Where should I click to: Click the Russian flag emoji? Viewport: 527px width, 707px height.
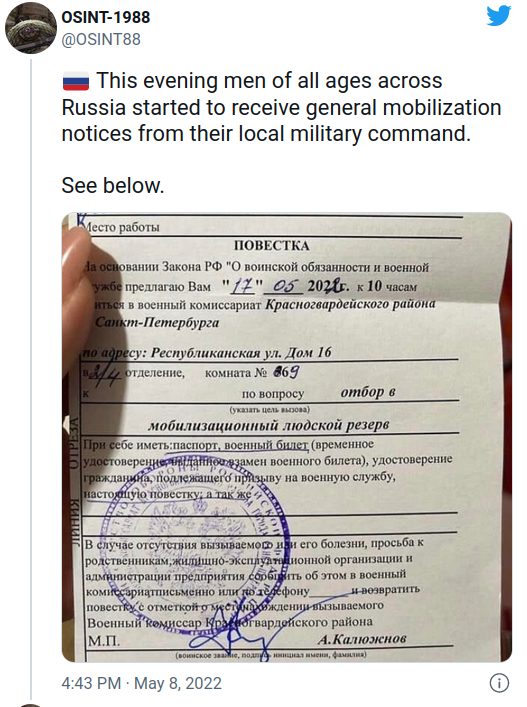pyautogui.click(x=75, y=82)
